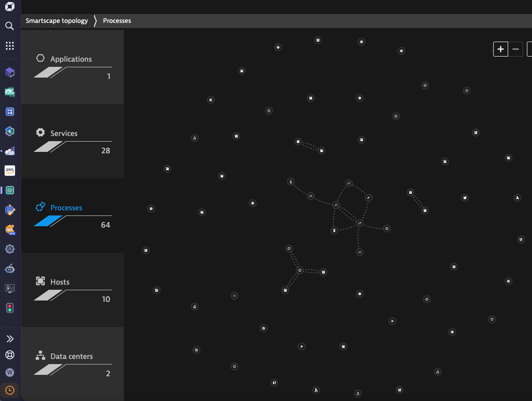Viewport: 532px width, 401px height.
Task: Expand the collapsed sidebar with the double-chevron
Action: click(9, 338)
